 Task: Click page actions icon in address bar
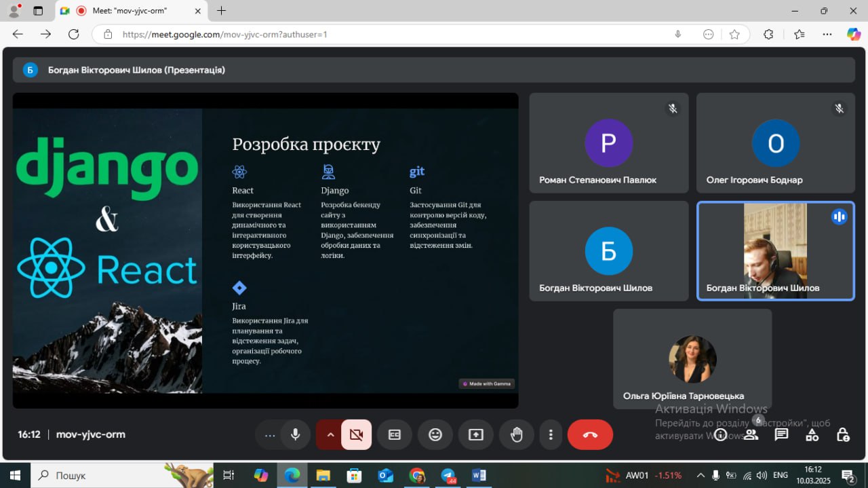(709, 34)
